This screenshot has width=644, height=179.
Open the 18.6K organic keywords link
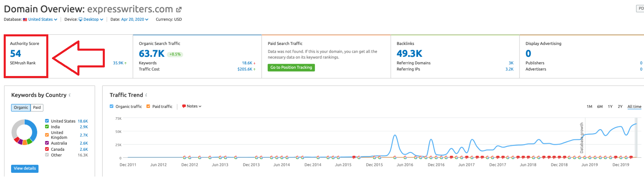coord(247,63)
